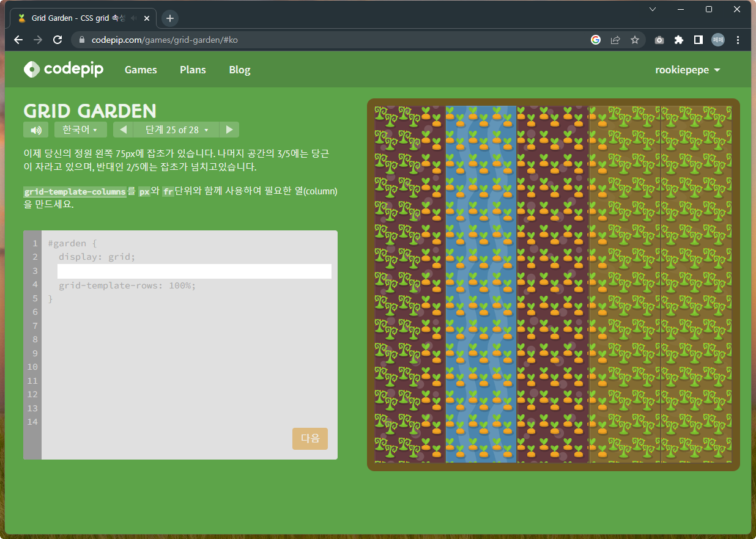
Task: Go to next level arrow
Action: click(x=229, y=130)
